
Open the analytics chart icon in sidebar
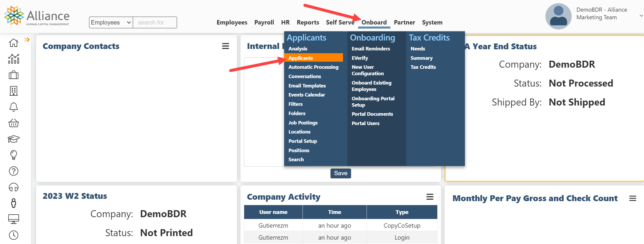(x=13, y=59)
